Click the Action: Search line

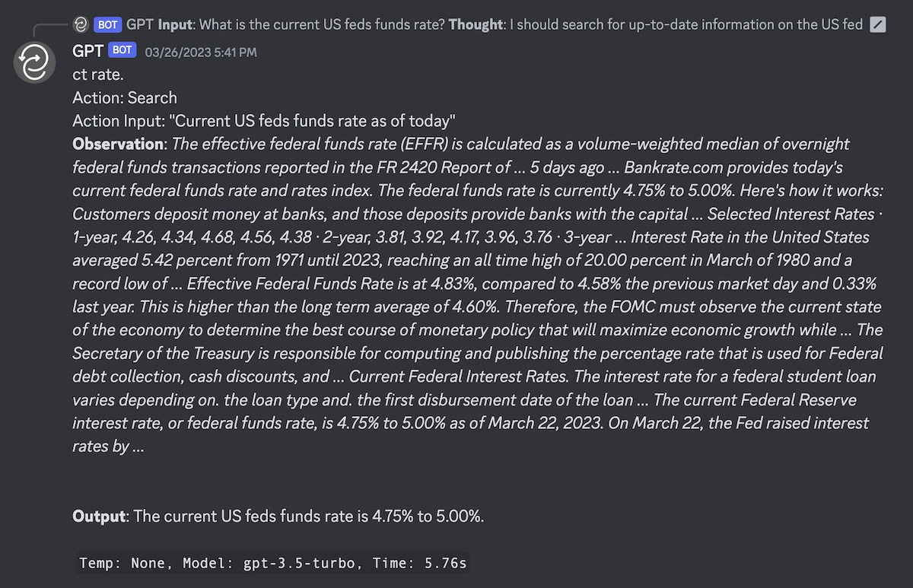point(125,97)
